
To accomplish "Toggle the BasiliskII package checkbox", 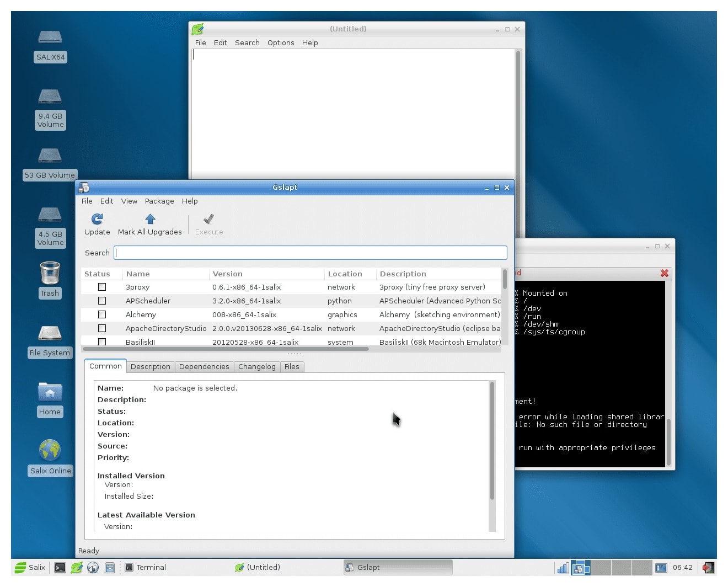I will click(102, 342).
